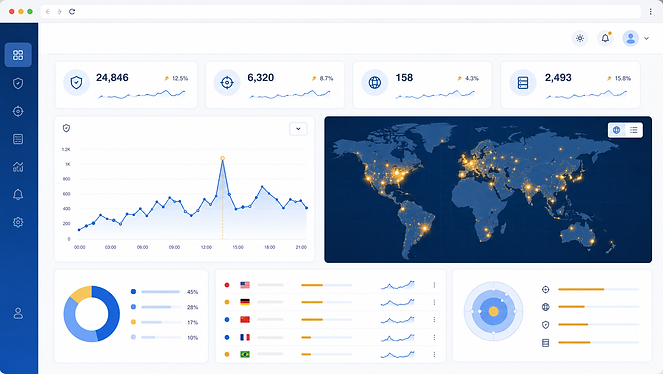Click the shield icon on 24,846 card
This screenshot has height=374, width=663.
pyautogui.click(x=76, y=82)
